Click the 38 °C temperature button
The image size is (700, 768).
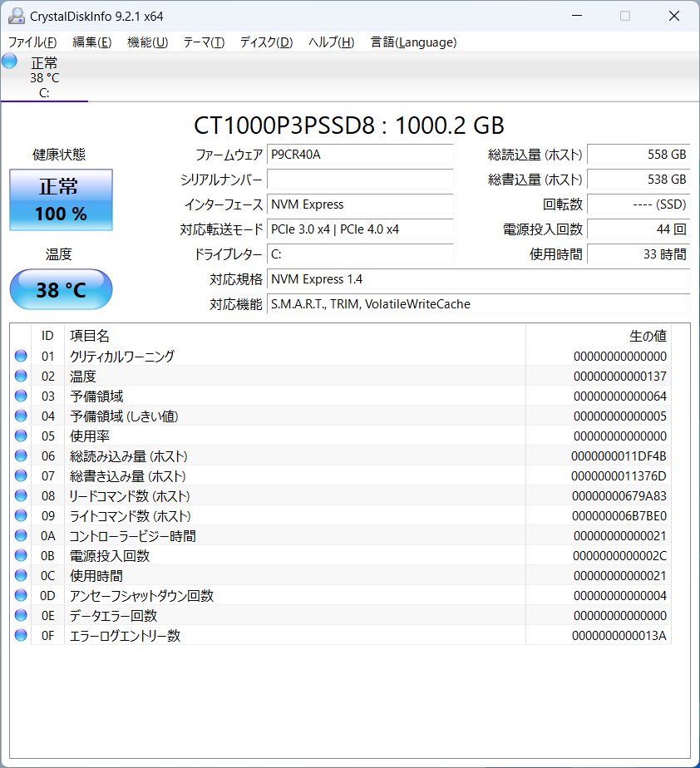click(62, 289)
